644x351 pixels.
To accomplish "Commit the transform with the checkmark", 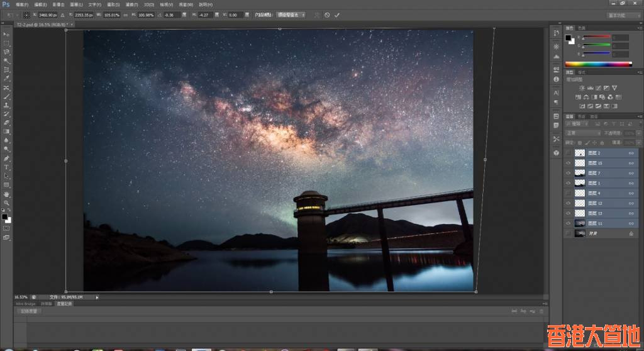I will pyautogui.click(x=337, y=15).
